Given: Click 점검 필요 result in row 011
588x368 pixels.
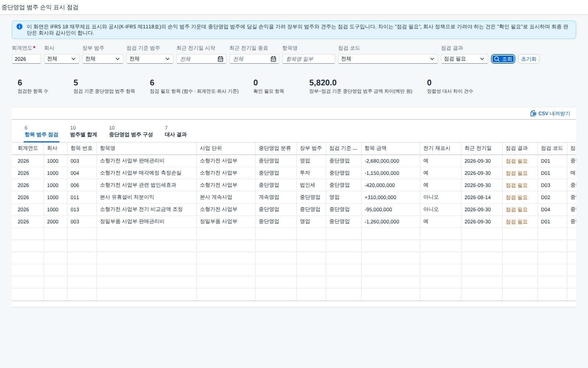Looking at the screenshot, I should click(517, 197).
